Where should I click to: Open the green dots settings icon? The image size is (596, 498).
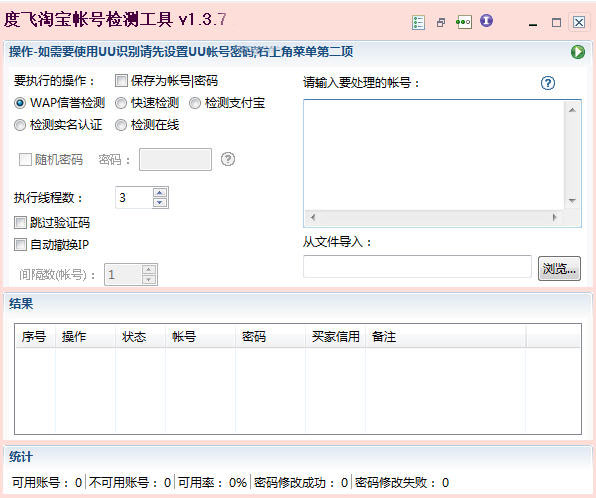[464, 22]
